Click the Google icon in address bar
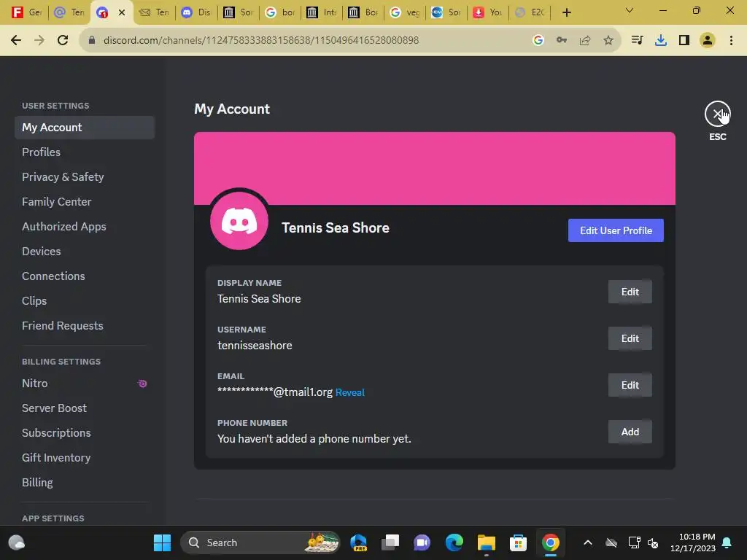Viewport: 747px width, 560px height. click(538, 40)
